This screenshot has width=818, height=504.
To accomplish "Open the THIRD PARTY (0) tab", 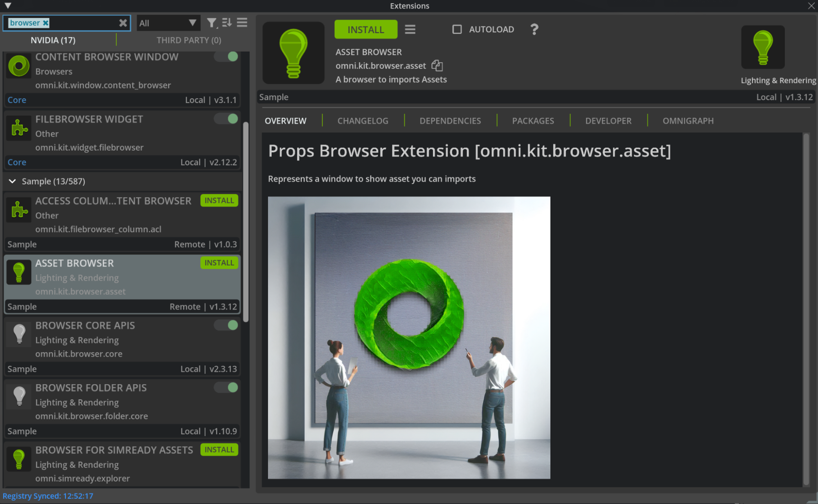I will click(189, 40).
